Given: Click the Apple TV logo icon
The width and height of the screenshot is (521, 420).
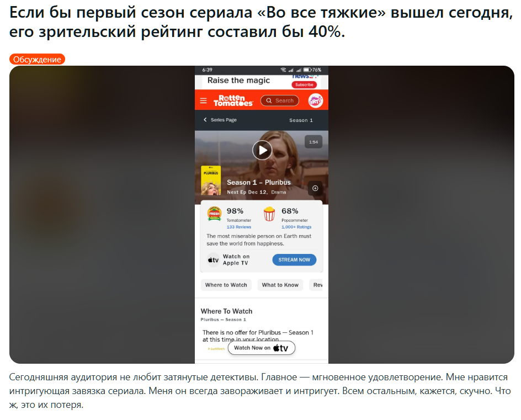Looking at the screenshot, I should point(213,260).
